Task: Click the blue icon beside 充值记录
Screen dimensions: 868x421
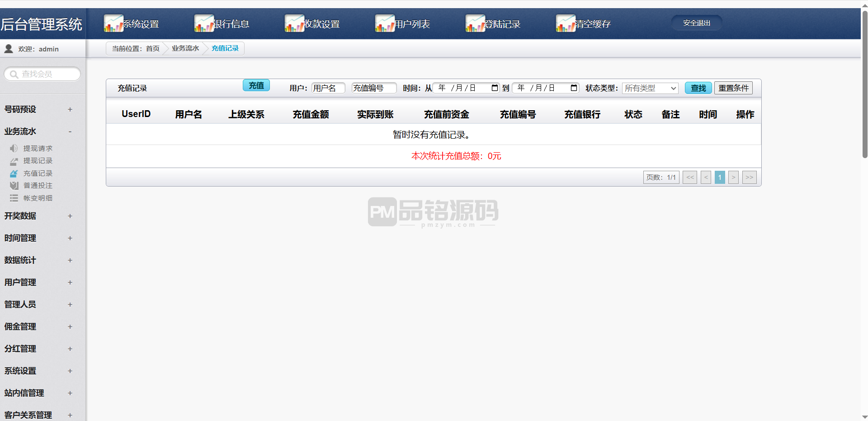Action: pos(14,173)
